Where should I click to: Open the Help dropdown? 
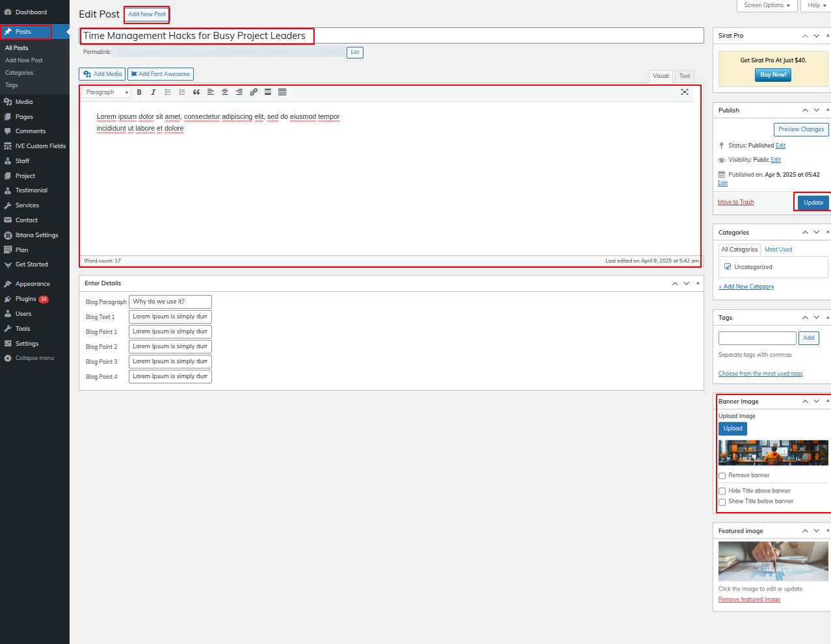(x=816, y=5)
